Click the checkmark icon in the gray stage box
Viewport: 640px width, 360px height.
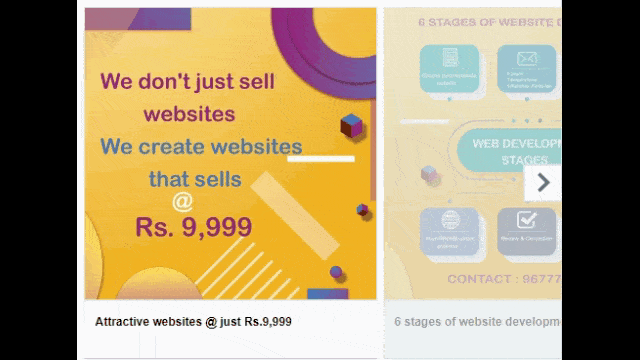pyautogui.click(x=527, y=219)
